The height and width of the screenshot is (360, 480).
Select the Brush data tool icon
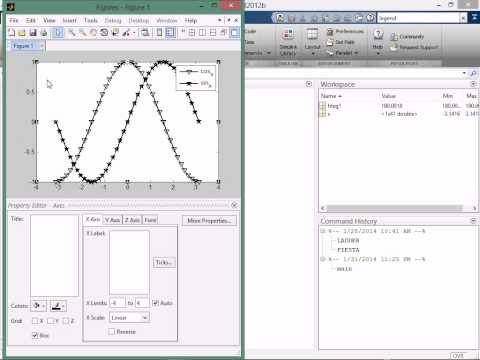coord(126,32)
